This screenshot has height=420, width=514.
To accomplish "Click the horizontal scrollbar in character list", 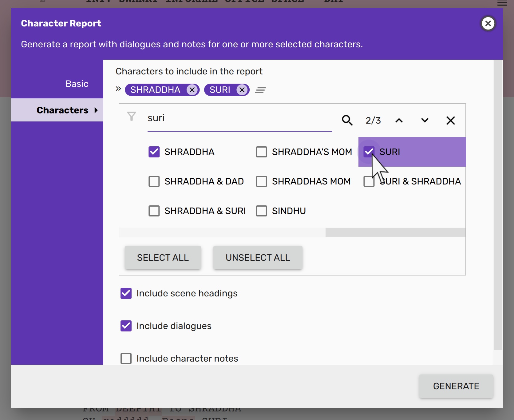I will pyautogui.click(x=395, y=232).
